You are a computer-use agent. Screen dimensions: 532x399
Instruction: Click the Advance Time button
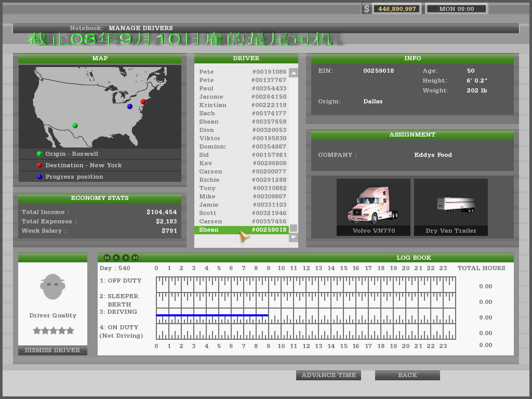328,375
